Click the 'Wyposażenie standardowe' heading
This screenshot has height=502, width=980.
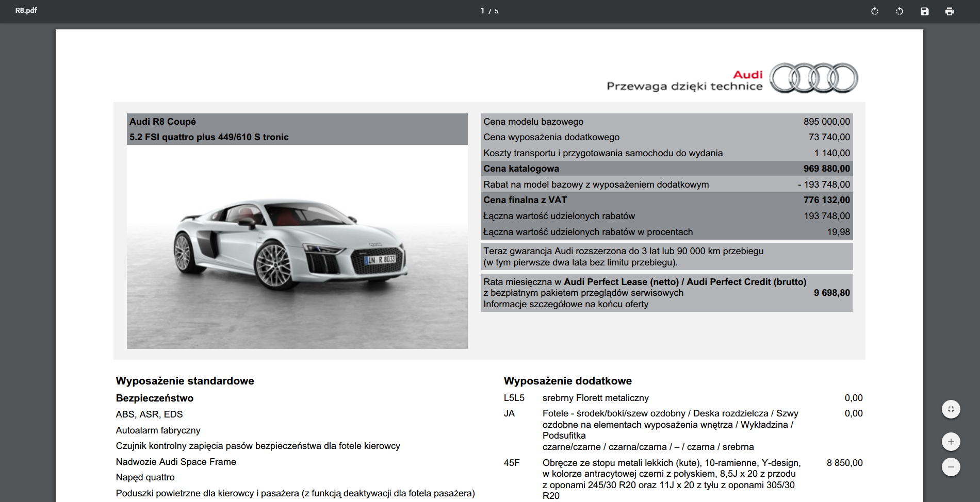click(185, 381)
